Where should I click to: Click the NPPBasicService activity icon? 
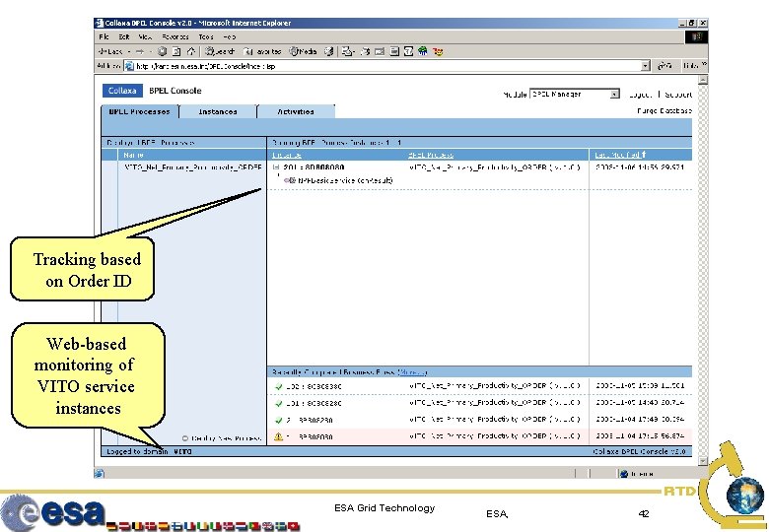(x=290, y=180)
